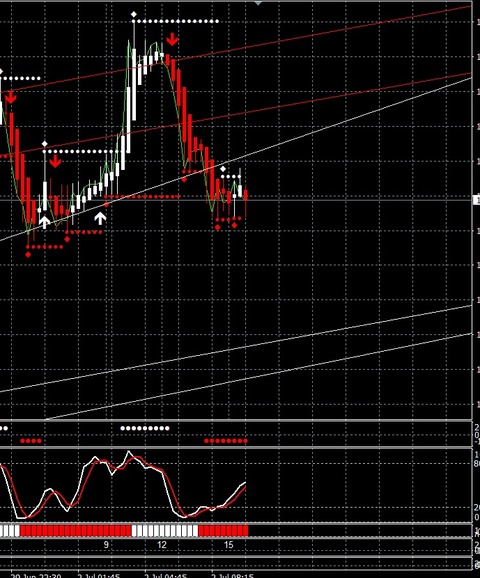Click the white buy arrow beside the low candles
The image size is (480, 578).
(44, 222)
